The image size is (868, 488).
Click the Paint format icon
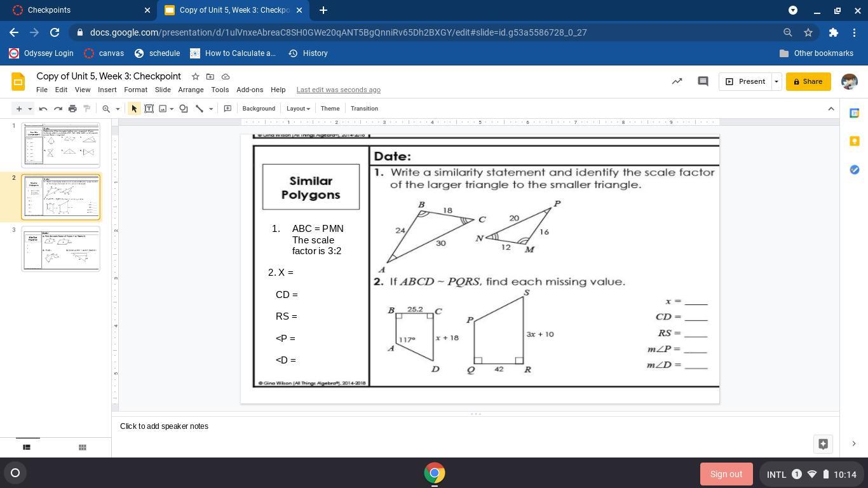click(87, 109)
